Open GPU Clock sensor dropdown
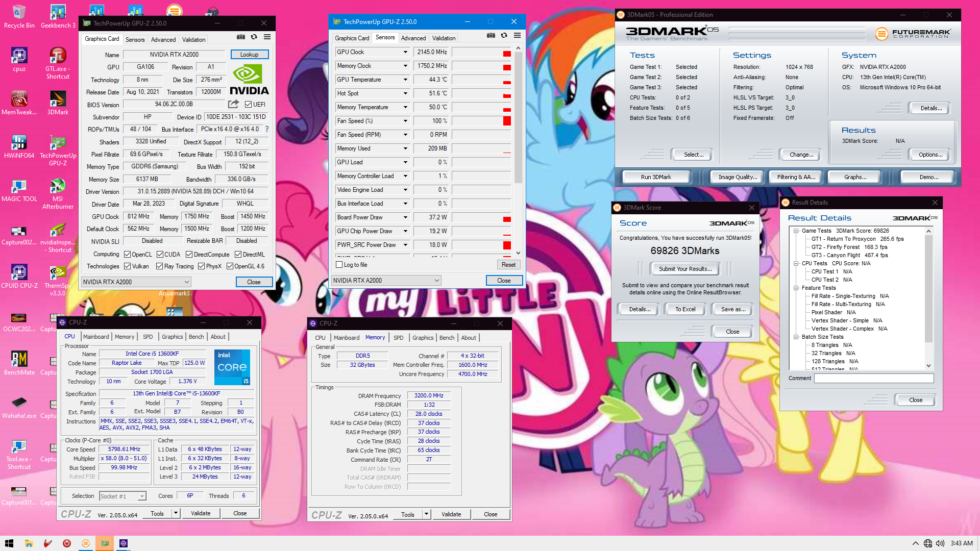Screen dimensions: 980x551 [x=405, y=52]
